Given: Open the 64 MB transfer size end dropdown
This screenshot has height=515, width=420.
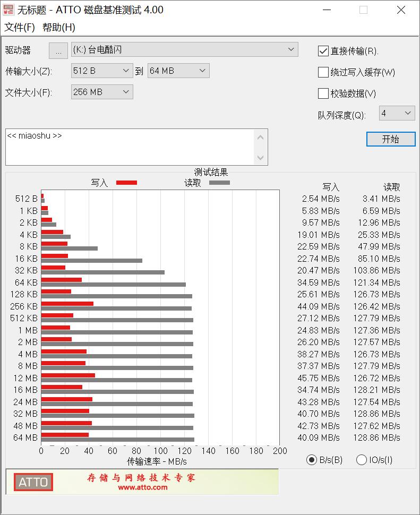Looking at the screenshot, I should (x=178, y=71).
